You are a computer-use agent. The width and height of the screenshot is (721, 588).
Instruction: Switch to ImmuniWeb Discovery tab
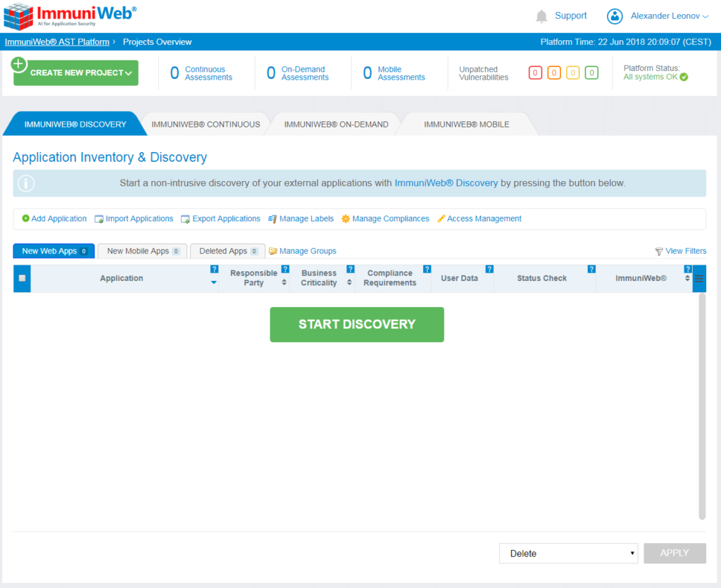[75, 124]
